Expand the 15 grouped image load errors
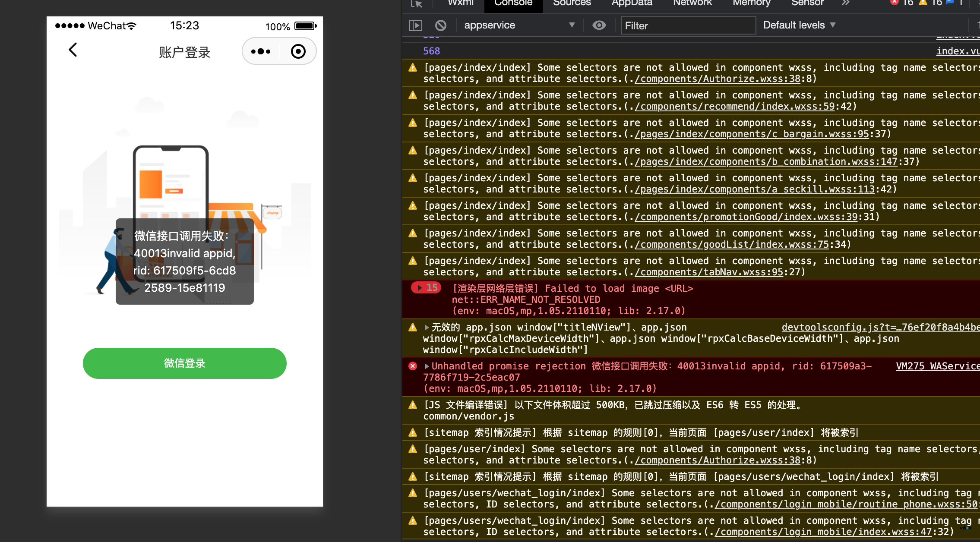Image resolution: width=980 pixels, height=542 pixels. (426, 287)
